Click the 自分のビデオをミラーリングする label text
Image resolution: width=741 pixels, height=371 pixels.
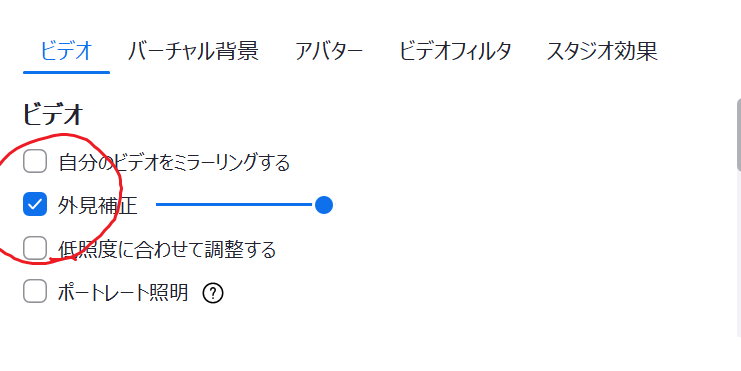[x=174, y=162]
